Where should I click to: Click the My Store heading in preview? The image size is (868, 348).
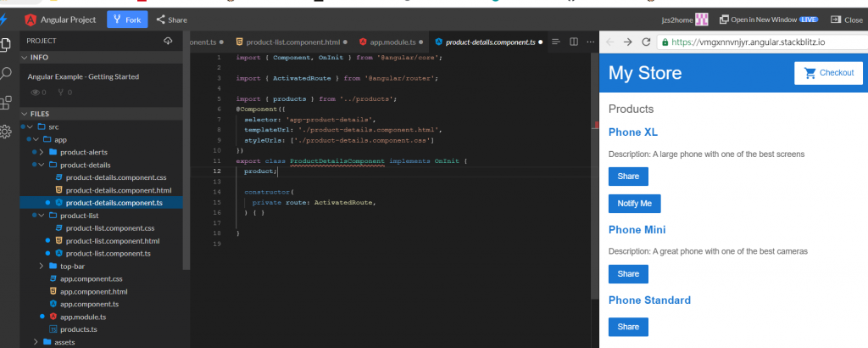(x=645, y=73)
